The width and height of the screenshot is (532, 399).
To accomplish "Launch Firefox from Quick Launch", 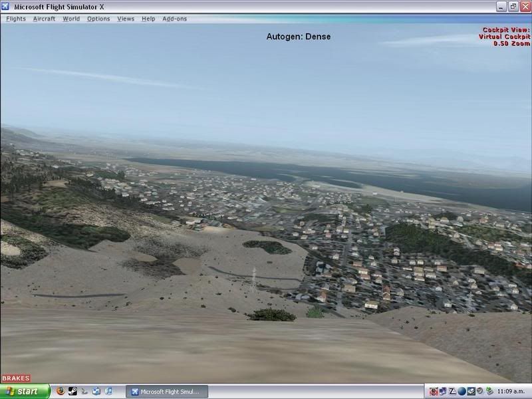I will pyautogui.click(x=60, y=392).
